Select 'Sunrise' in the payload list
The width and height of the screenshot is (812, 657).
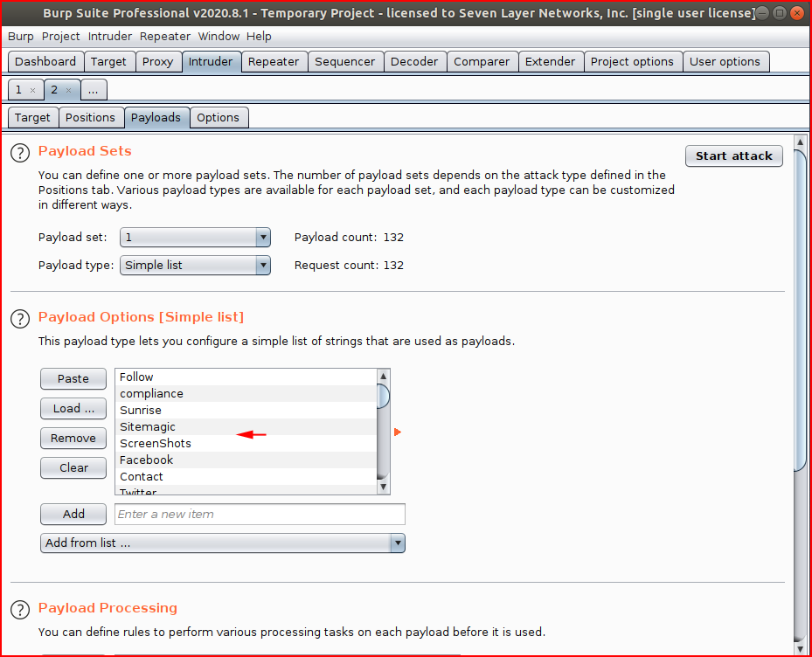(x=246, y=410)
